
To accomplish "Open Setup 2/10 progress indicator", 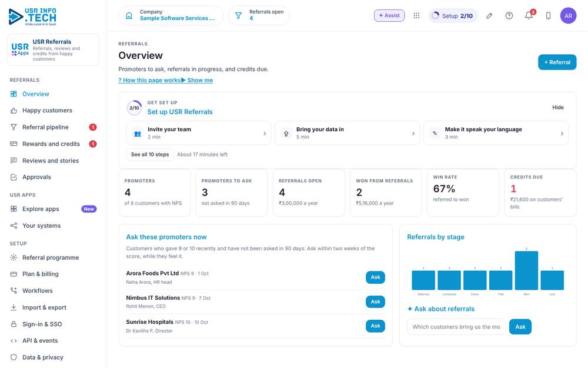I will tap(453, 16).
